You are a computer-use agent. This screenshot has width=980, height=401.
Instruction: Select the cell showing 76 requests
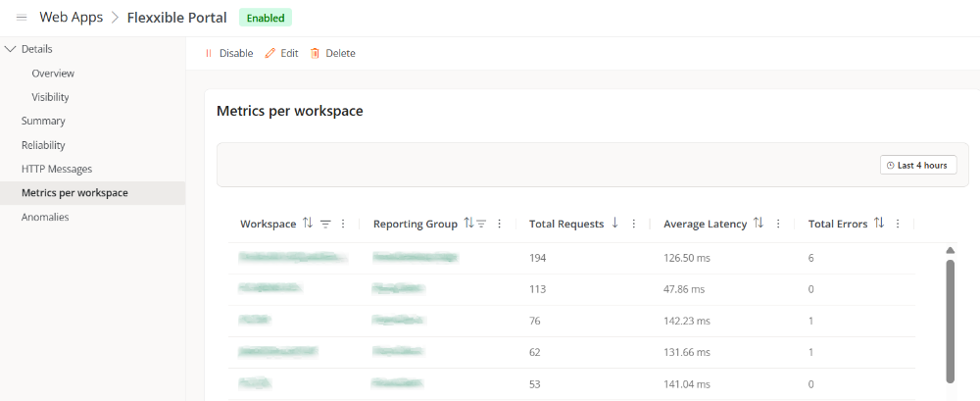point(535,321)
